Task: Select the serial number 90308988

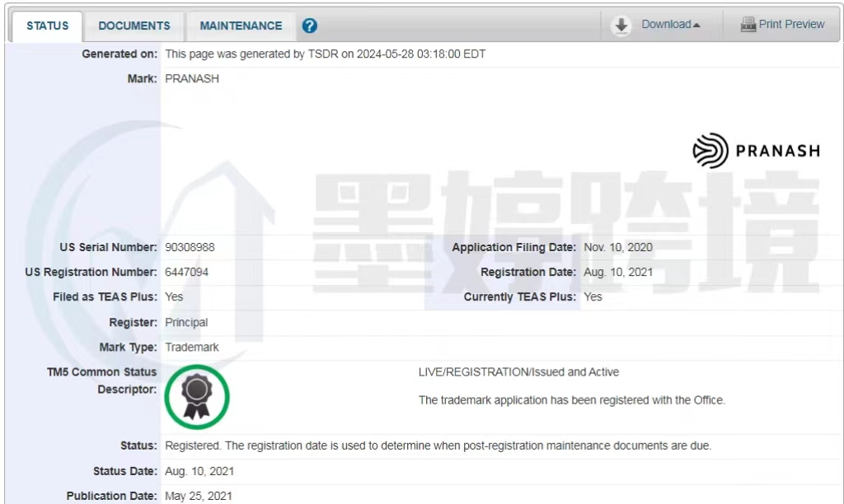Action: pyautogui.click(x=190, y=247)
